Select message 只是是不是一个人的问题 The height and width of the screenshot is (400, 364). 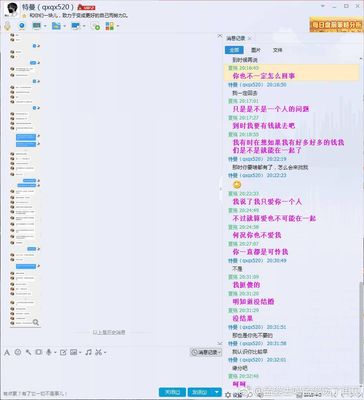click(x=270, y=109)
